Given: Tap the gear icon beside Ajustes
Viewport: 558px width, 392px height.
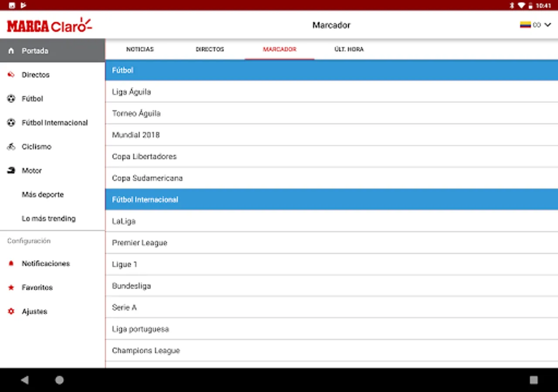Looking at the screenshot, I should pos(11,311).
